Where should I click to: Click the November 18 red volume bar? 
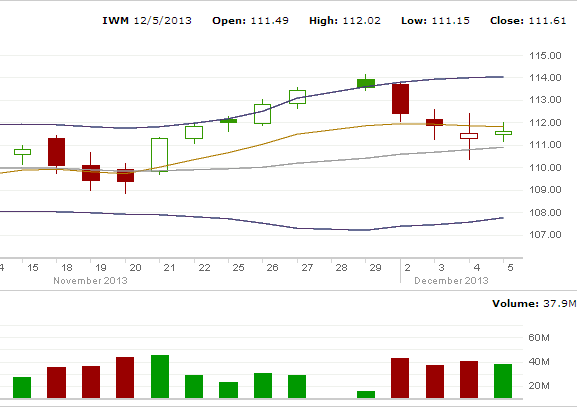pyautogui.click(x=56, y=383)
